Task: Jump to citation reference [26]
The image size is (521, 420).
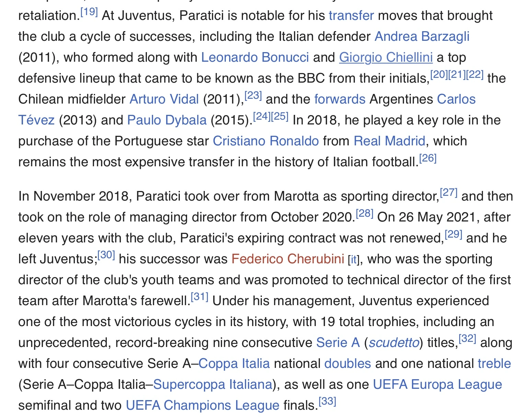Action: click(428, 158)
